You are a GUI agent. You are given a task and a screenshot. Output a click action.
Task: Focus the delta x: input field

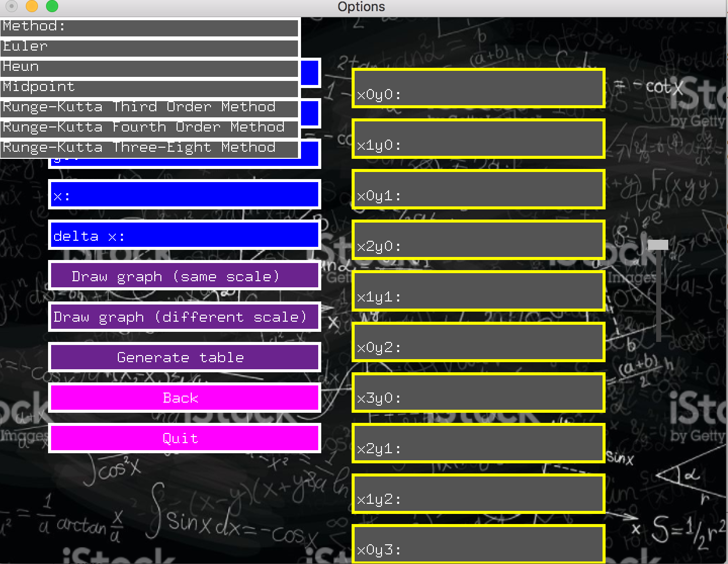185,235
